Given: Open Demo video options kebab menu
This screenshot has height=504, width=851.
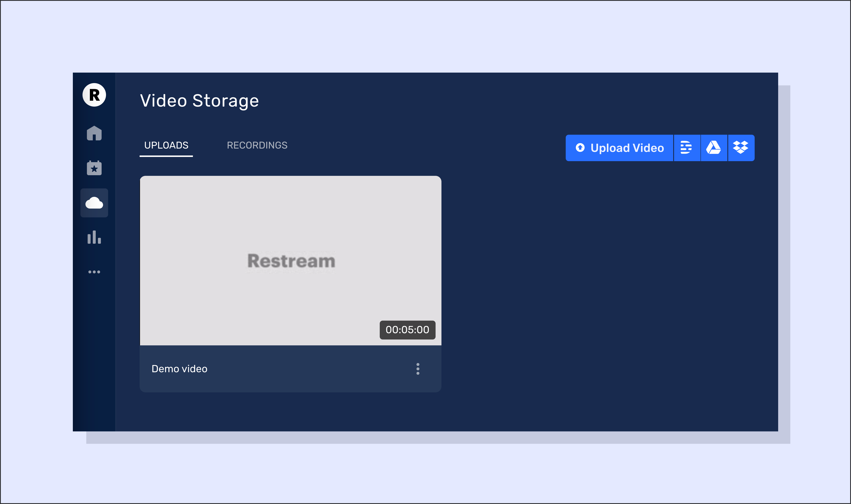Looking at the screenshot, I should 418,369.
